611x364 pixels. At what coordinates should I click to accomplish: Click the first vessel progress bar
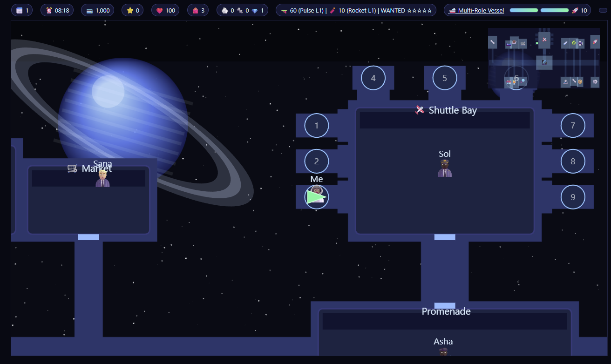click(523, 10)
